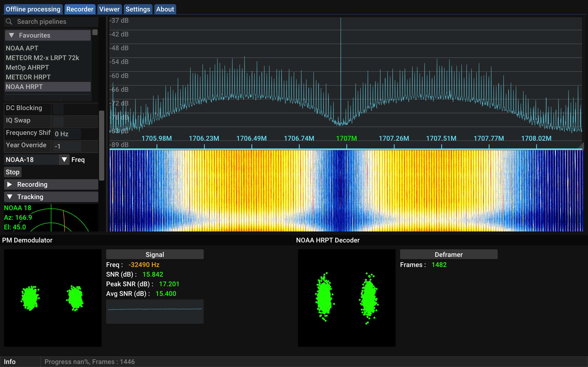The width and height of the screenshot is (588, 367).
Task: Switch to the Viewer tab
Action: click(x=109, y=9)
